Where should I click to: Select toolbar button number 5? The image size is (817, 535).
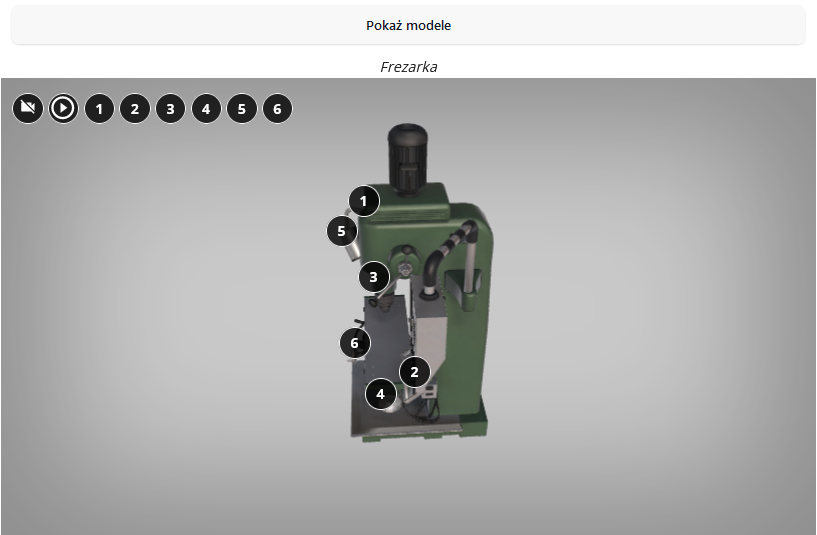(x=242, y=108)
